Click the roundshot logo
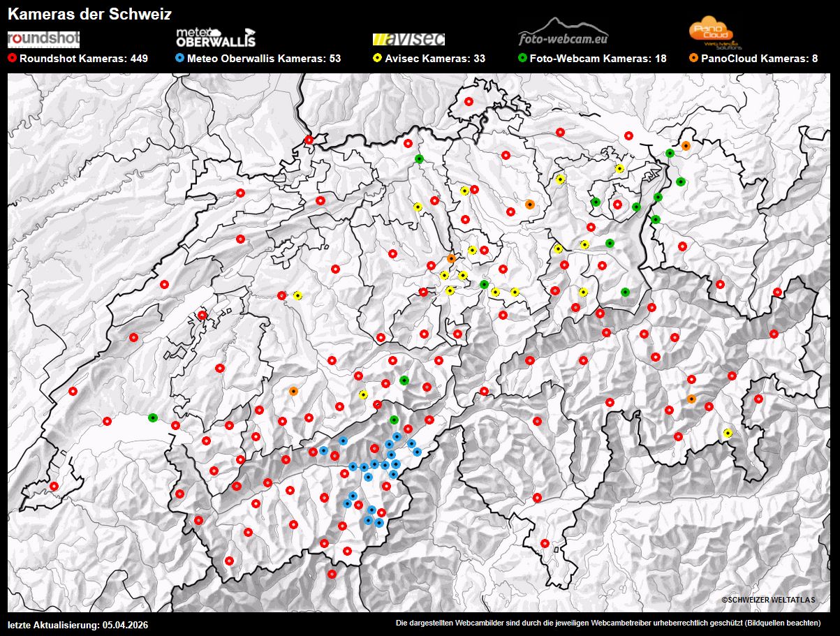 click(x=43, y=38)
